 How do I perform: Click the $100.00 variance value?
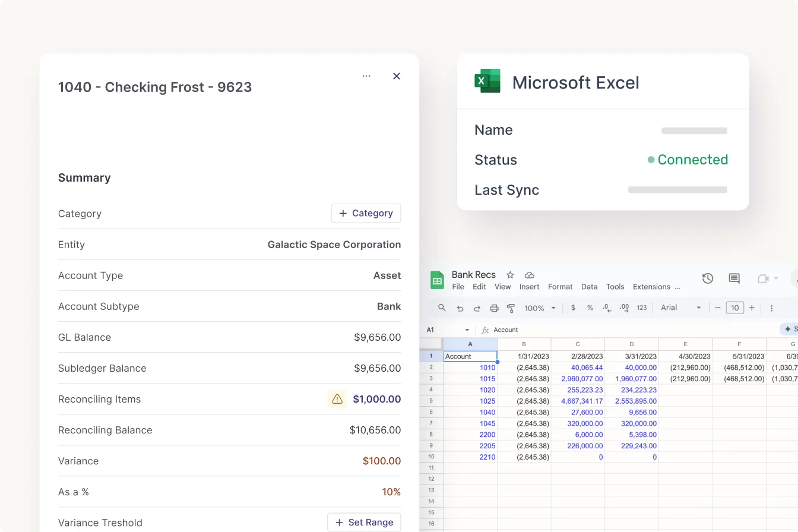382,461
